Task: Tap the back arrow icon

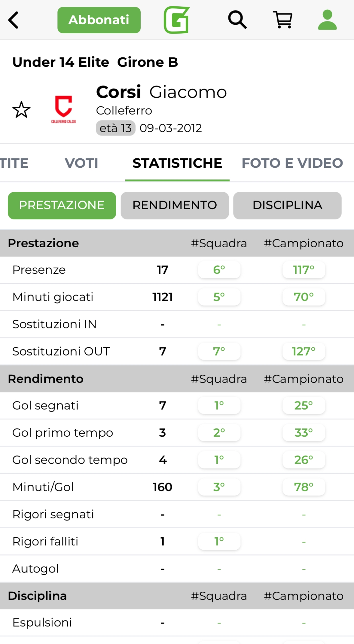Action: (13, 20)
